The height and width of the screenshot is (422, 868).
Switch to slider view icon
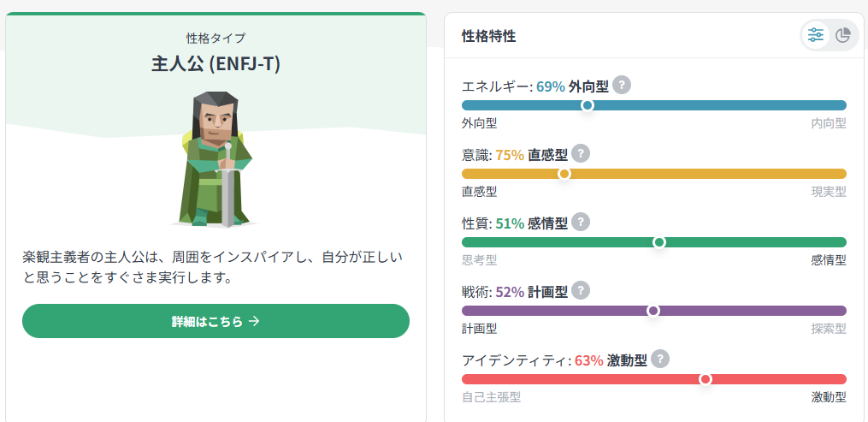point(816,36)
